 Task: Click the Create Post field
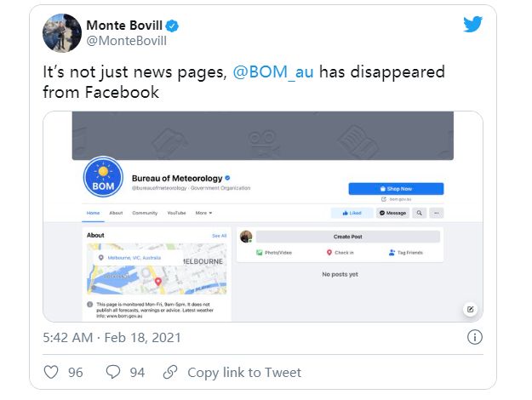[347, 237]
